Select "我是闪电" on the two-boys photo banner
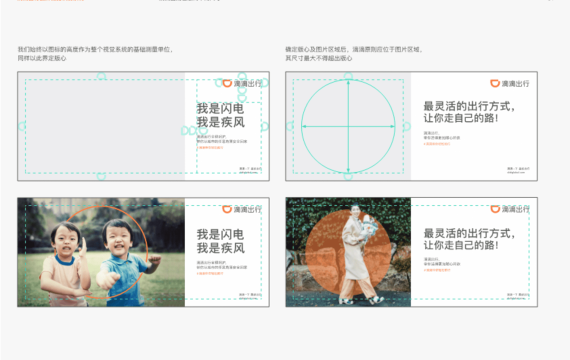The width and height of the screenshot is (570, 360). tap(220, 234)
